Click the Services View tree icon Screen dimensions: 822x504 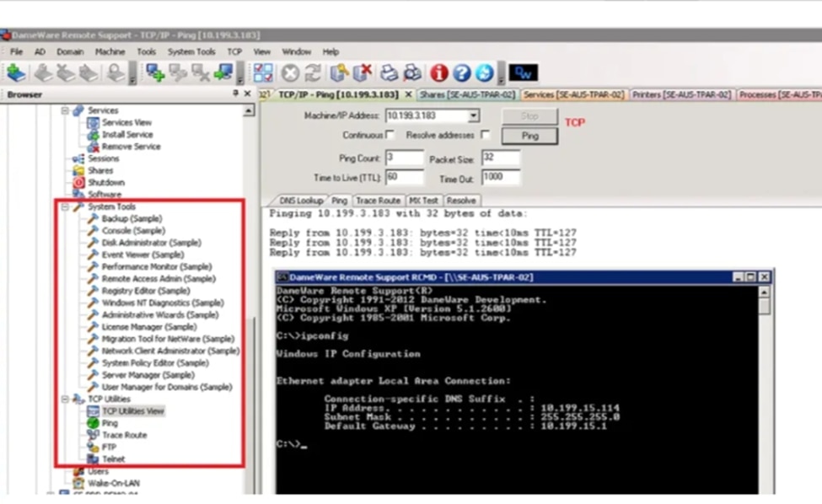tap(93, 122)
